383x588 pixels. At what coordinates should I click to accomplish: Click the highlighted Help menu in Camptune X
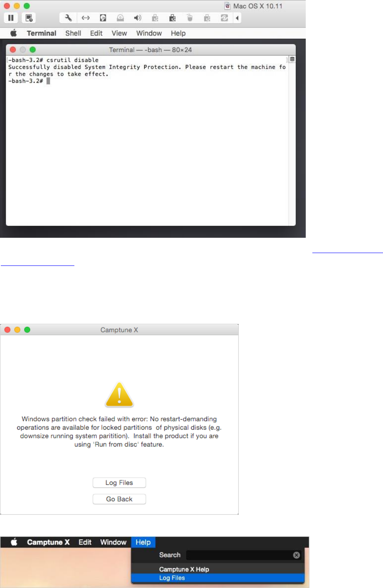(143, 542)
